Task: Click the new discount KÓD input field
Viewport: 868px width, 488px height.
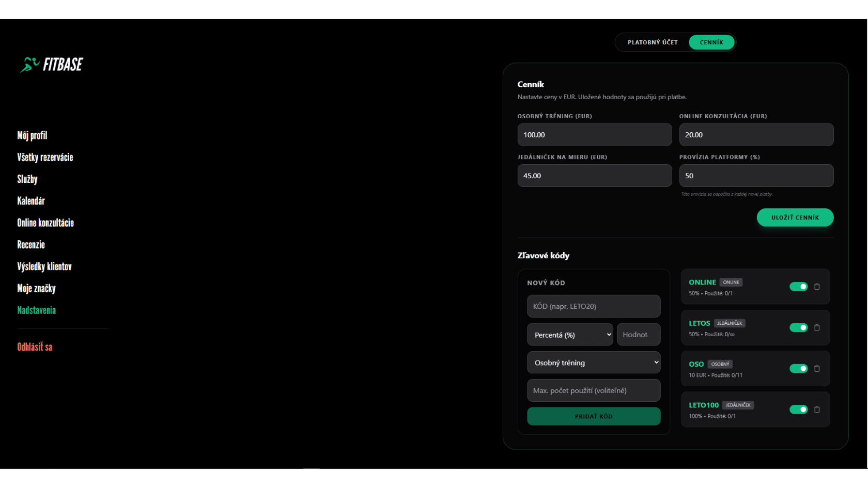Action: point(594,306)
